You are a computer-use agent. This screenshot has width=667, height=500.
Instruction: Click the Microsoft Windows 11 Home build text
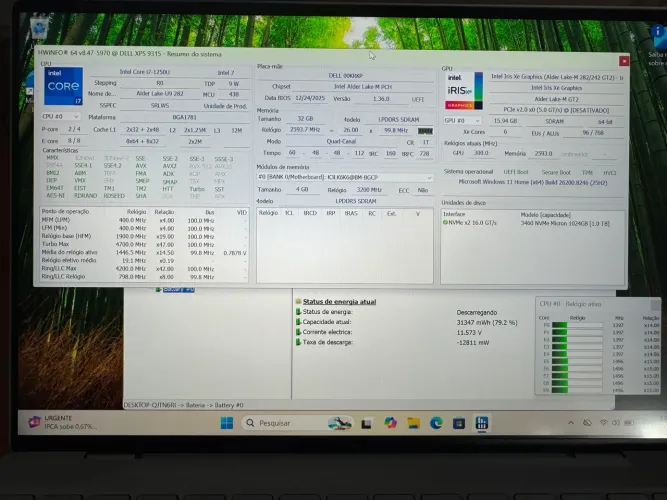pos(533,182)
